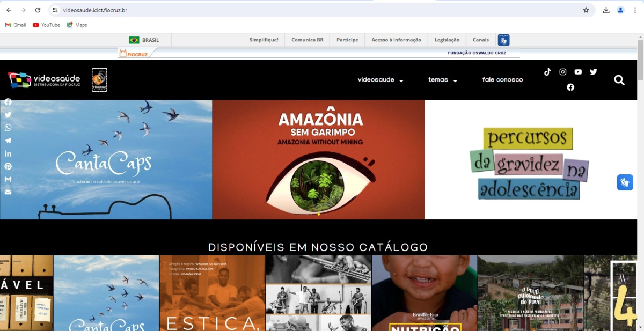Open Acesso à informação
Image resolution: width=644 pixels, height=331 pixels.
pos(396,40)
